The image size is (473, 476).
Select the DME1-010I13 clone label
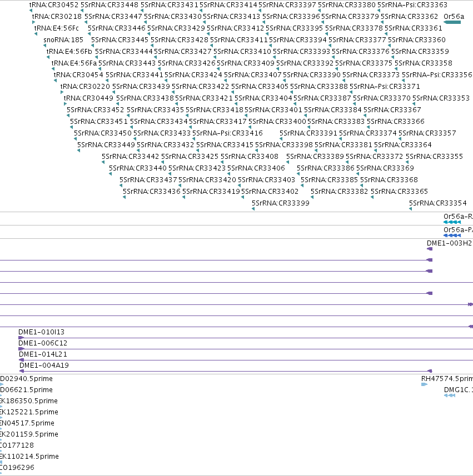point(41,332)
